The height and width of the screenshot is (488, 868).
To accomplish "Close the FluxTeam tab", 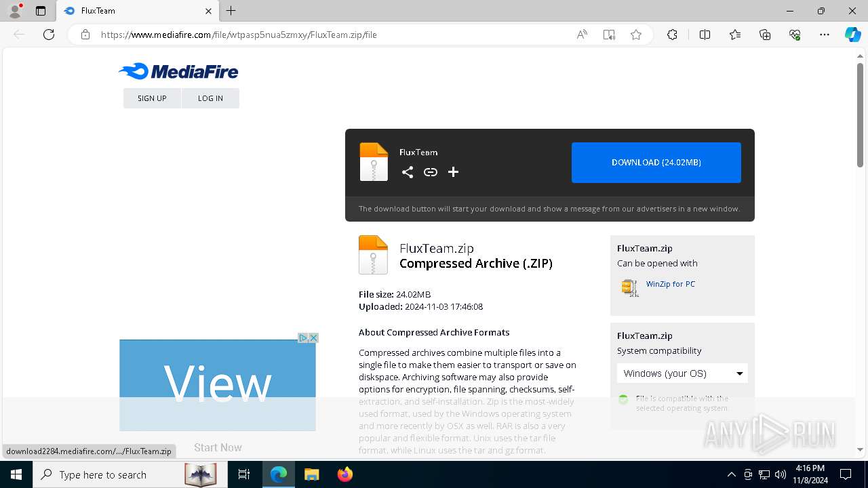I will point(208,11).
